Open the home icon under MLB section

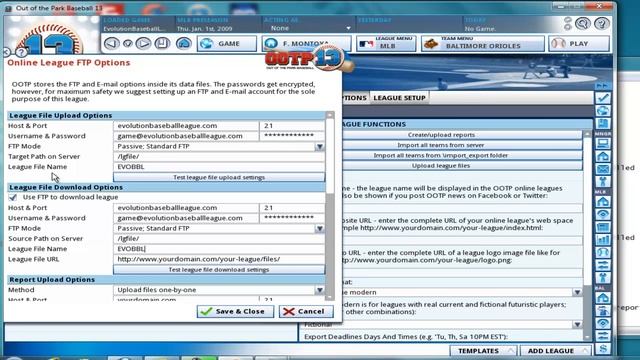tap(603, 202)
